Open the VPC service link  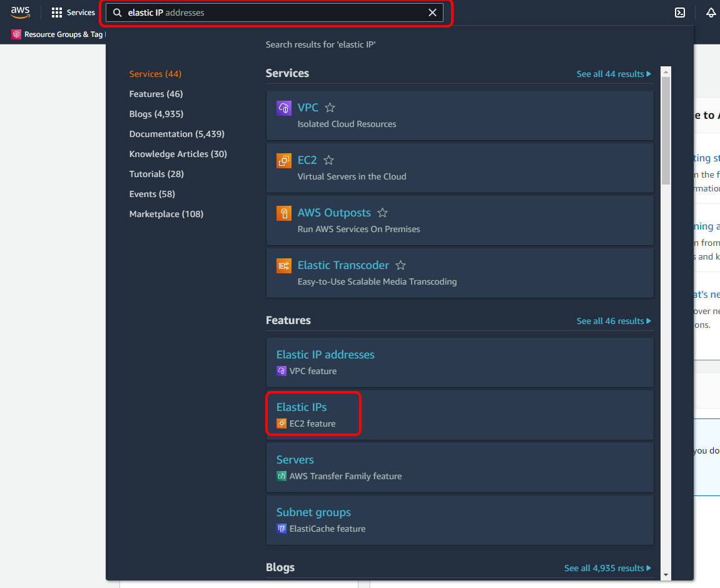[x=308, y=108]
